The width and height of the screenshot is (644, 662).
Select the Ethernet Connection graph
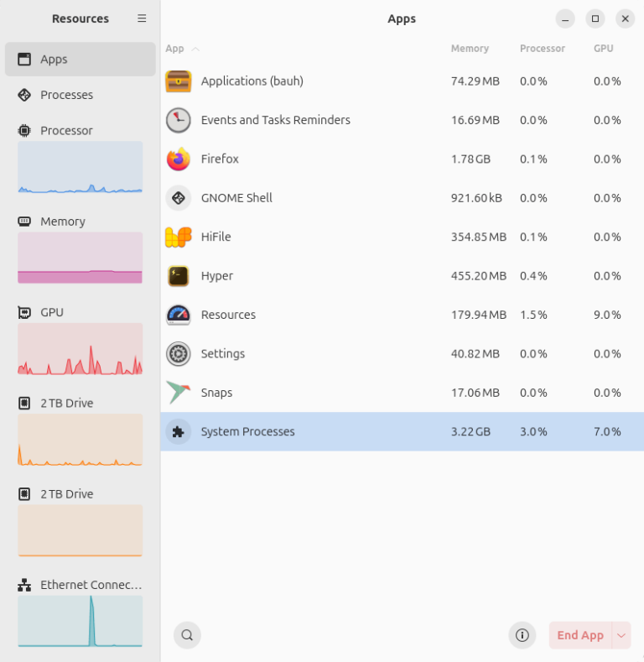80,621
